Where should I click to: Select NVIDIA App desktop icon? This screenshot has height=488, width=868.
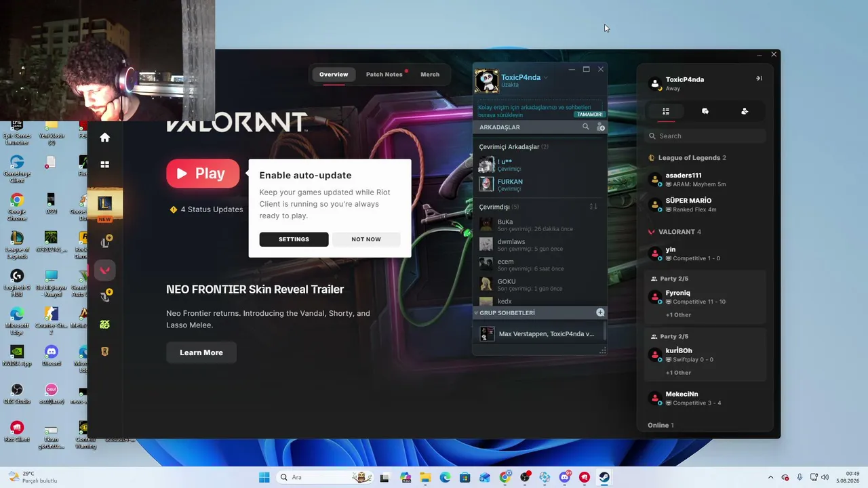click(x=17, y=356)
